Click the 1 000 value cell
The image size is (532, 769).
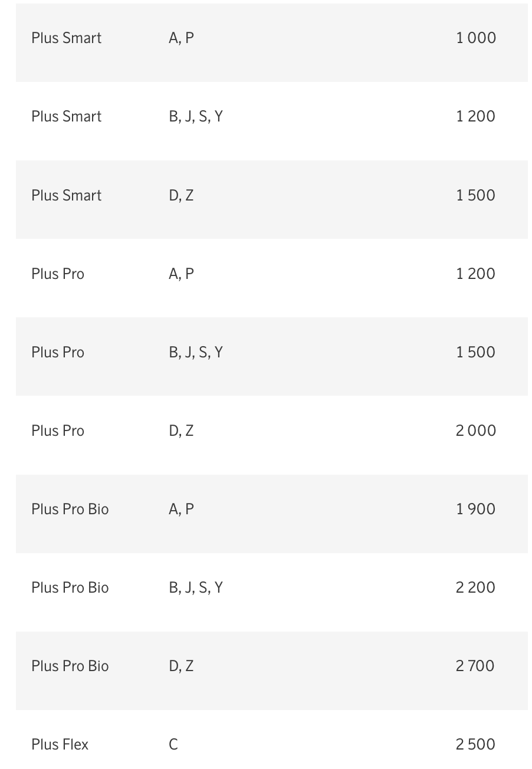pos(475,38)
